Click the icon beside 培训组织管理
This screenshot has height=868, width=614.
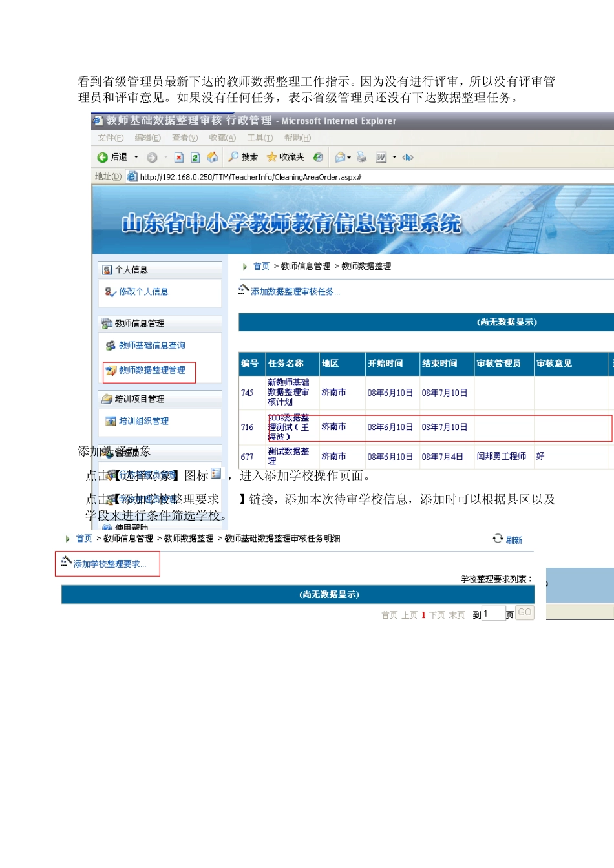pos(111,421)
